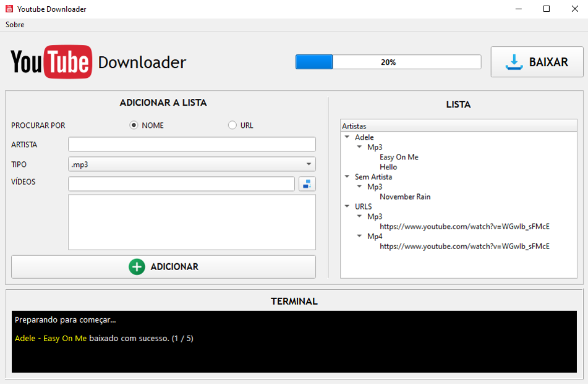Image resolution: width=588 pixels, height=385 pixels.
Task: Select the November Rain tree item
Action: [405, 197]
